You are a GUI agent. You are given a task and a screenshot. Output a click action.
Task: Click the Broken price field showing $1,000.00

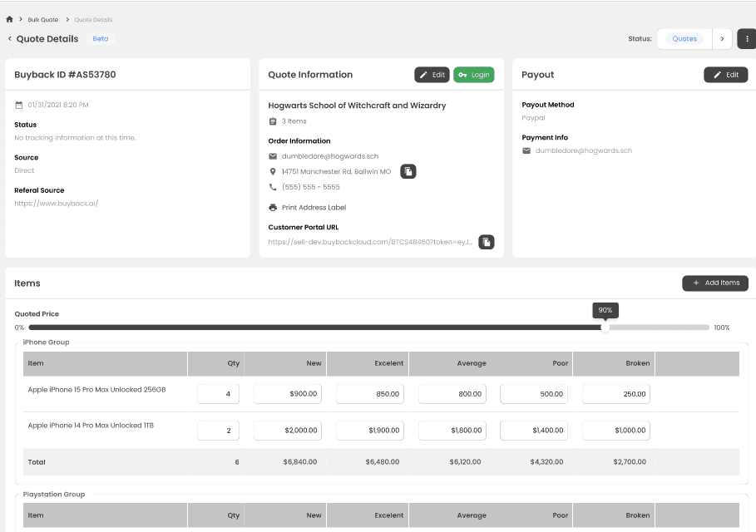(x=616, y=431)
